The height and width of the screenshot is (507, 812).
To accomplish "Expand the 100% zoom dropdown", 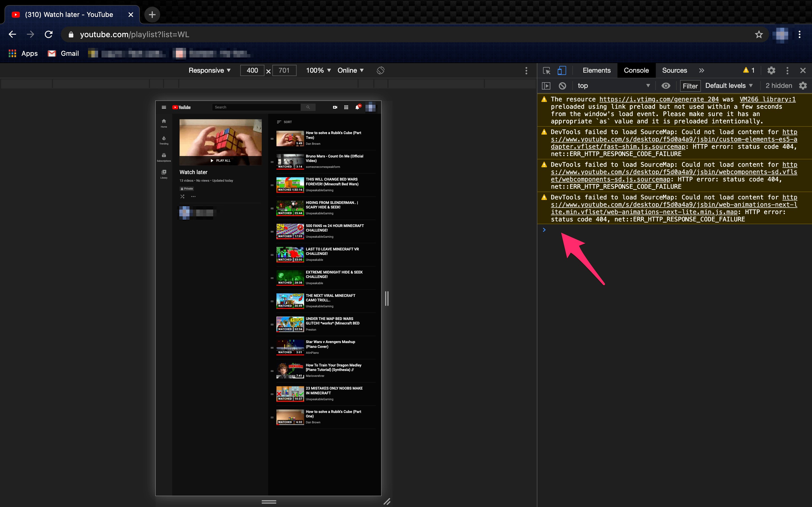I will point(318,70).
